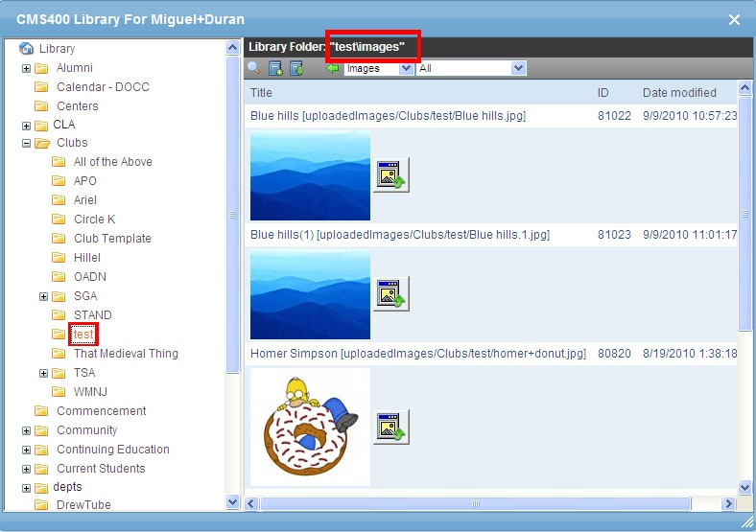Click the ID column header

pos(602,93)
